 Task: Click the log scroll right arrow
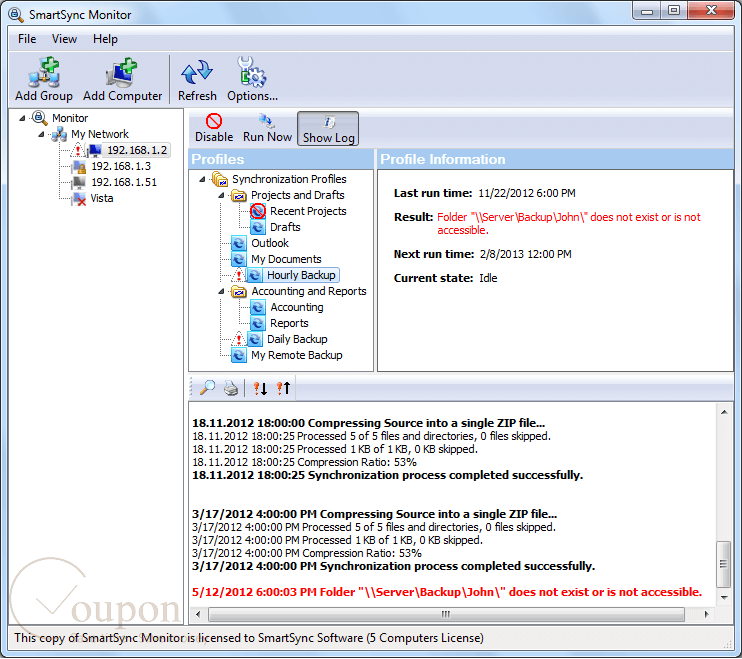707,614
